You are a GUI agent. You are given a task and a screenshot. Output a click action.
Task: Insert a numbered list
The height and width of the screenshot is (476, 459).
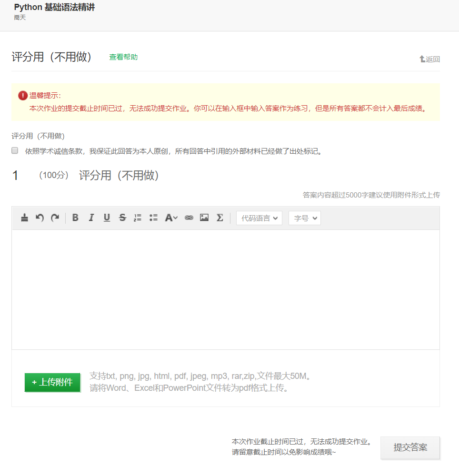(138, 218)
